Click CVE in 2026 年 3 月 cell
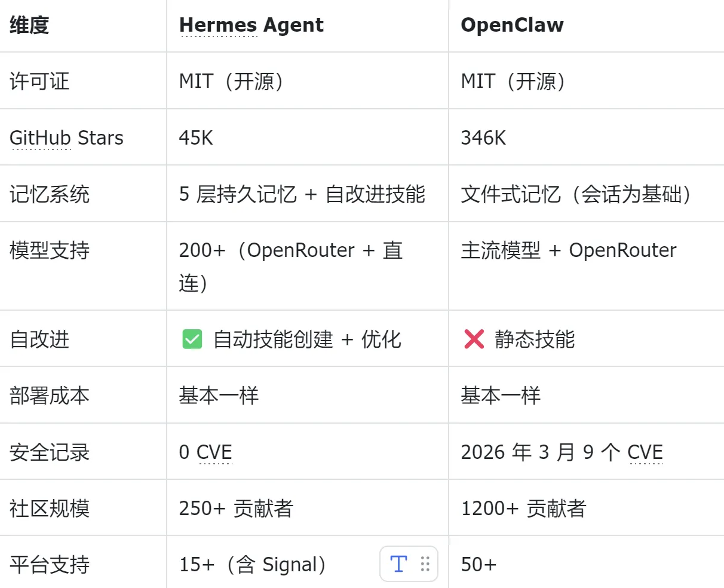Screen dimensions: 724x588 coord(645,452)
